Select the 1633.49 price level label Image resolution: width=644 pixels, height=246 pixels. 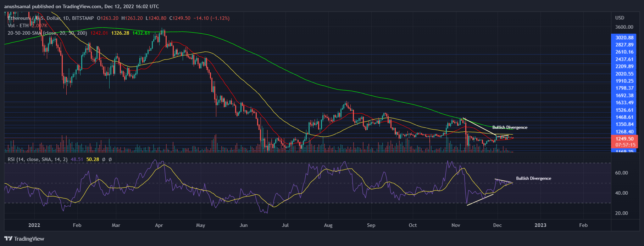(x=624, y=103)
